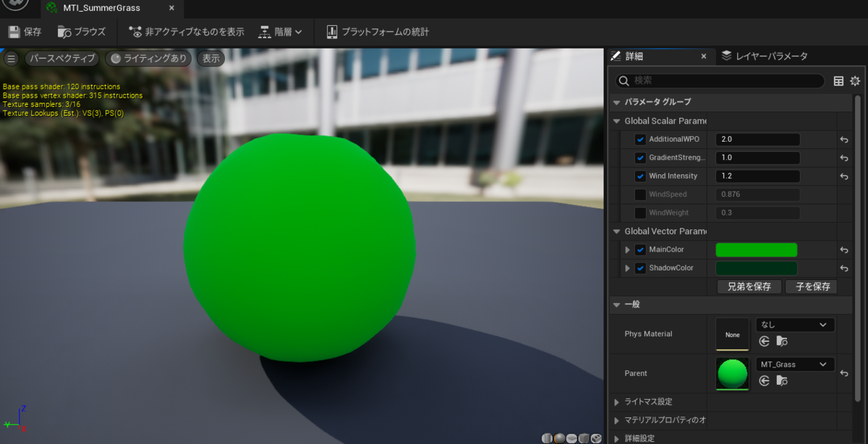Use selected mesh as preview mesh
This screenshot has width=868, height=444.
point(596,438)
